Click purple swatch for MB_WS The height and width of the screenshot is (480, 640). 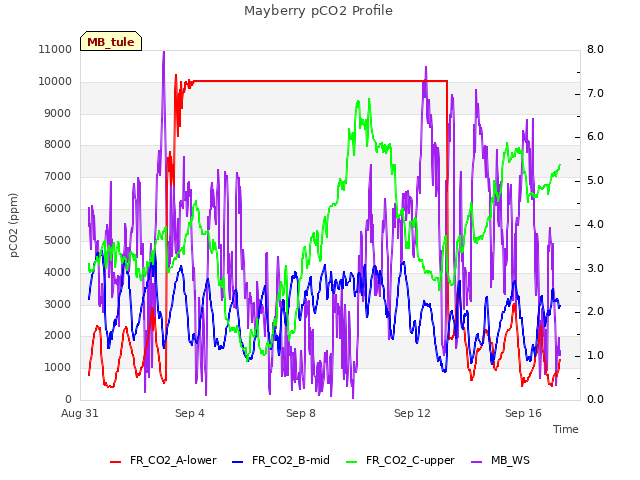(477, 461)
